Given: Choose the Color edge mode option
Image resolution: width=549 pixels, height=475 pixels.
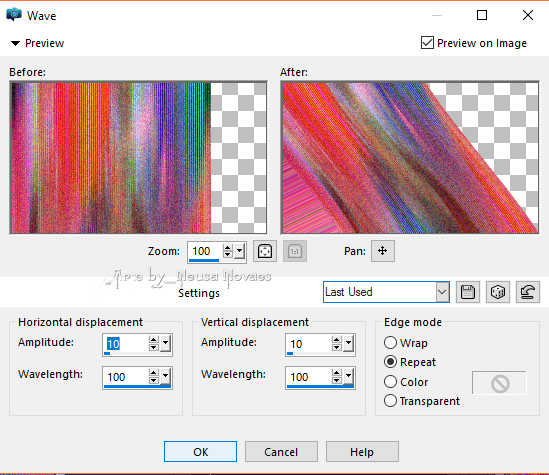Looking at the screenshot, I should [x=390, y=382].
